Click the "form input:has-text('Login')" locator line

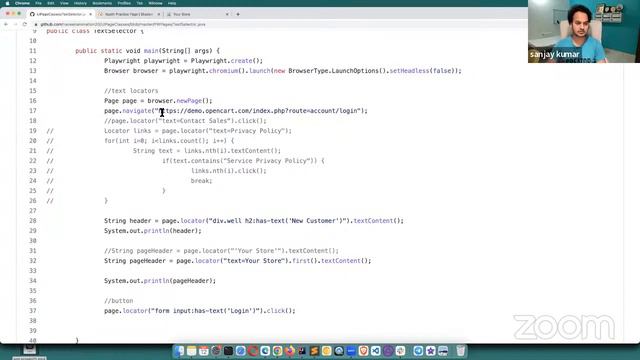(199, 311)
